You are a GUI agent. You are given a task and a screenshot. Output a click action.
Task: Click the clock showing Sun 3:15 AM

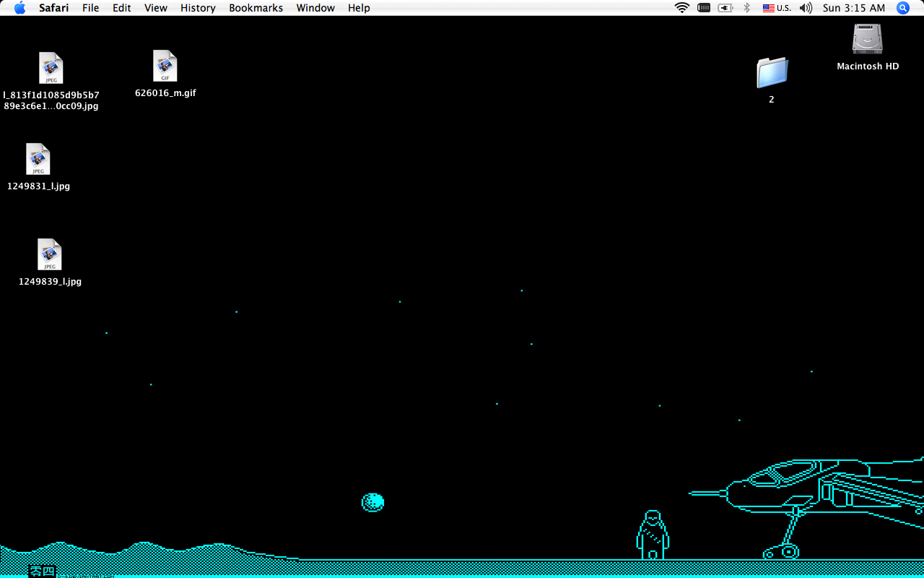coord(854,8)
